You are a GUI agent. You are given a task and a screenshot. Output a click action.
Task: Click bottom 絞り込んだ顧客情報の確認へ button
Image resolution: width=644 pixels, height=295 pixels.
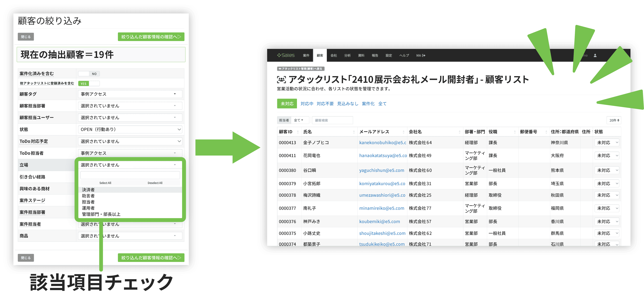(151, 258)
